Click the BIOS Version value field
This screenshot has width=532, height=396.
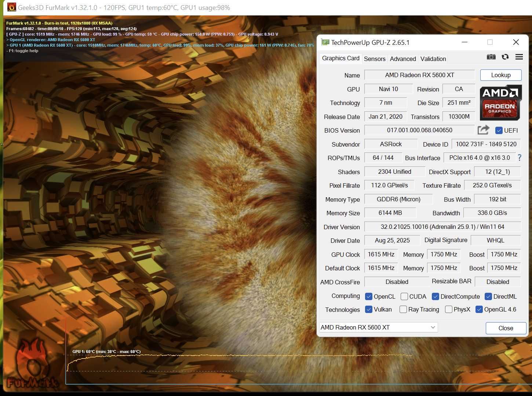coord(419,130)
